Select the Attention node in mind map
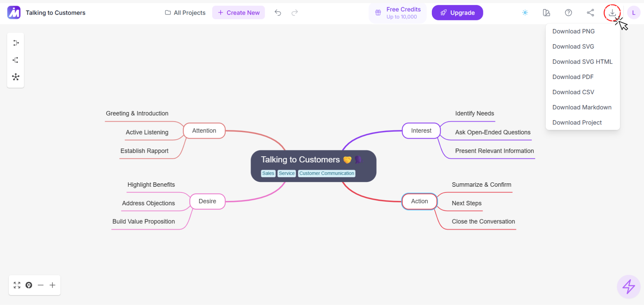The height and width of the screenshot is (305, 644). [204, 131]
